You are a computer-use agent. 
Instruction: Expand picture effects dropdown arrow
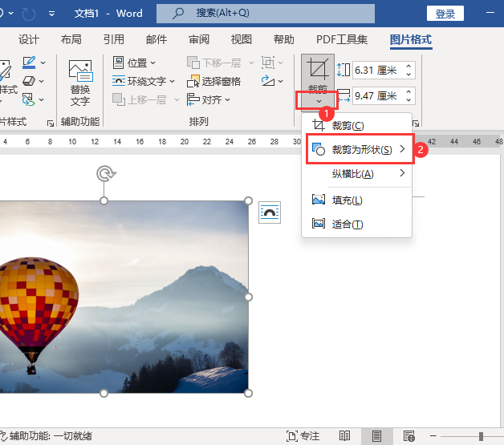(x=42, y=81)
